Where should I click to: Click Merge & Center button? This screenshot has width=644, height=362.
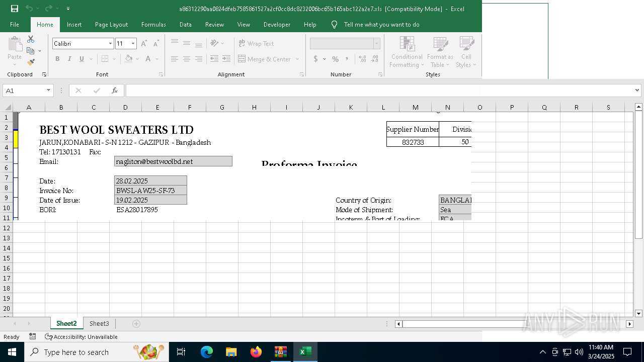[x=265, y=59]
